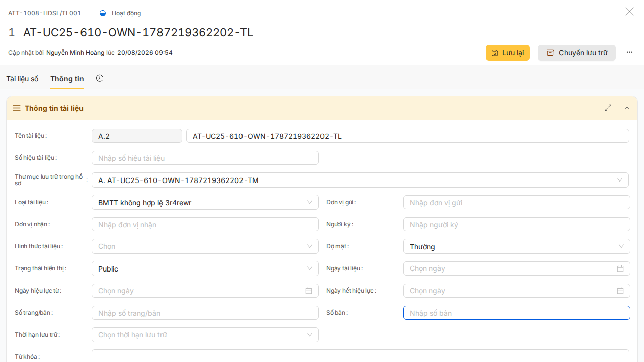644x362 pixels.
Task: Click the Ngày tài liệu date input
Action: tap(517, 268)
